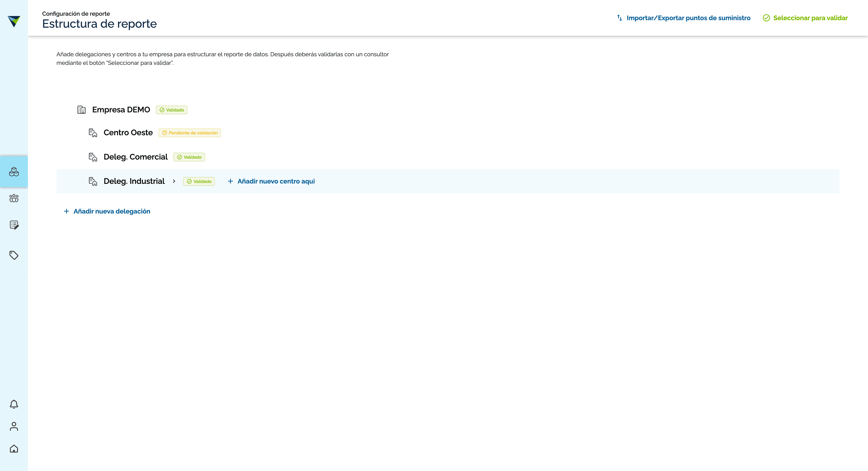Open the tag label sidebar icon
The height and width of the screenshot is (471, 868).
14,255
